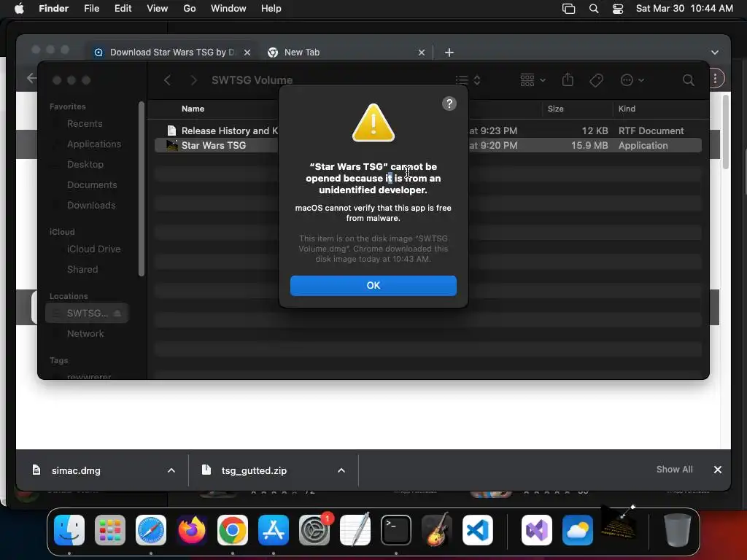This screenshot has width=747, height=560.
Task: Open the File menu
Action: point(91,9)
